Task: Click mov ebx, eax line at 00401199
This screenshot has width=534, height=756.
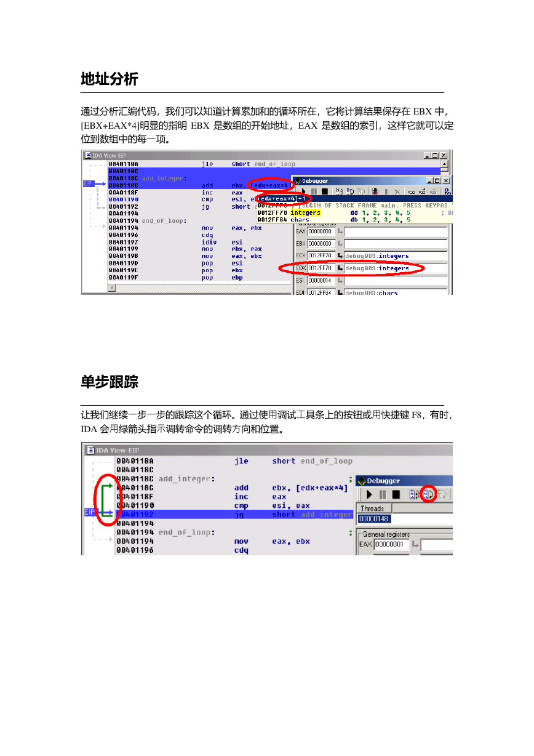Action: point(185,249)
